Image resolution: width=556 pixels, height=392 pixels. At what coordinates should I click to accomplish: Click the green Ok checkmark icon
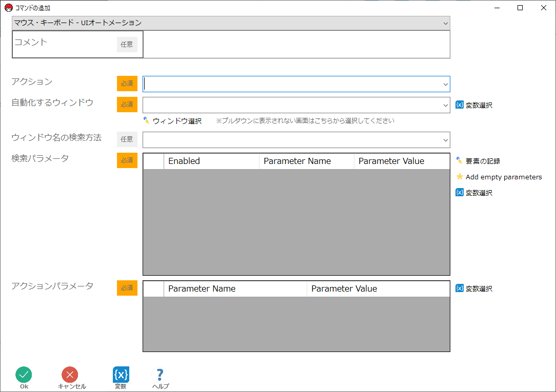[24, 375]
